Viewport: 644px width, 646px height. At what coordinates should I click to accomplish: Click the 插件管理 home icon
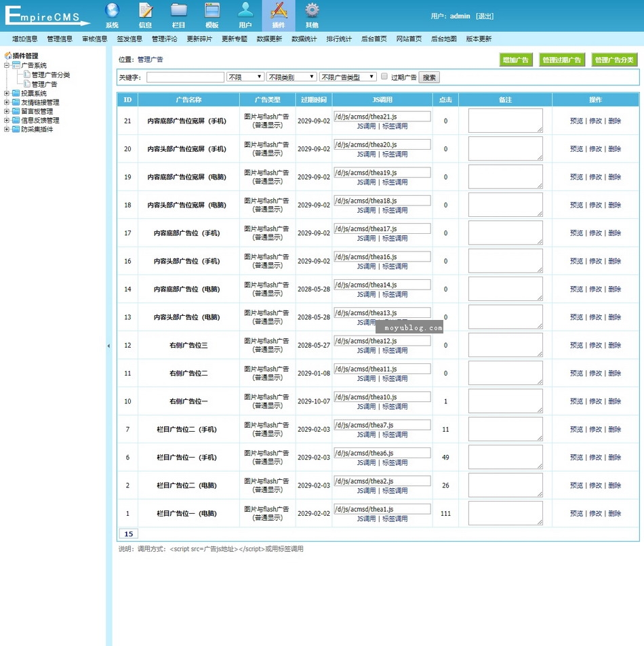coord(8,56)
